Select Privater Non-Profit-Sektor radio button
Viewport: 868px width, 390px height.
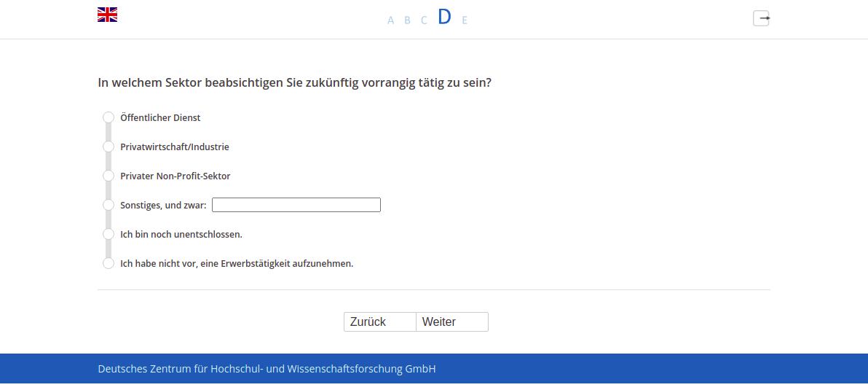pos(108,176)
